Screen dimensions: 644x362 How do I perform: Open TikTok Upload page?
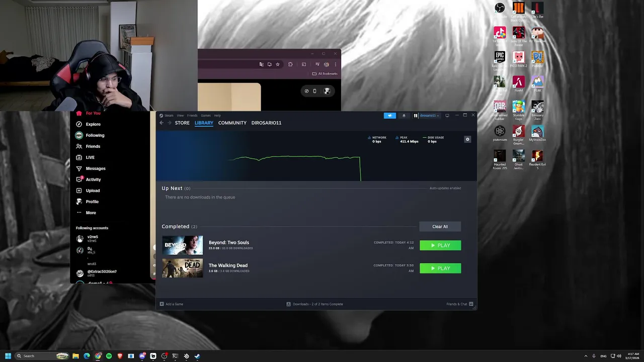point(88,191)
